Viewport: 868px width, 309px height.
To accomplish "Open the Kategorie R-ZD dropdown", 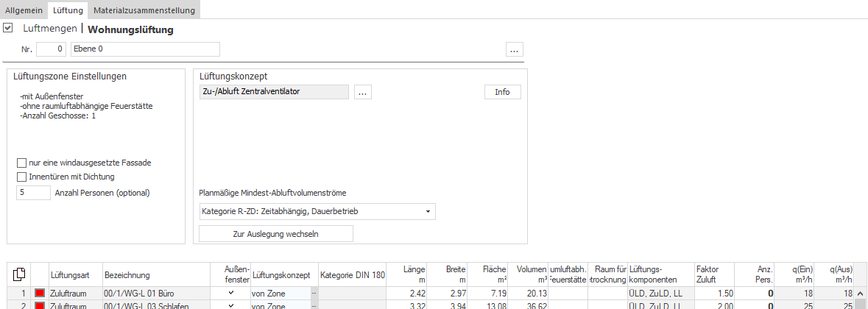I will 317,211.
